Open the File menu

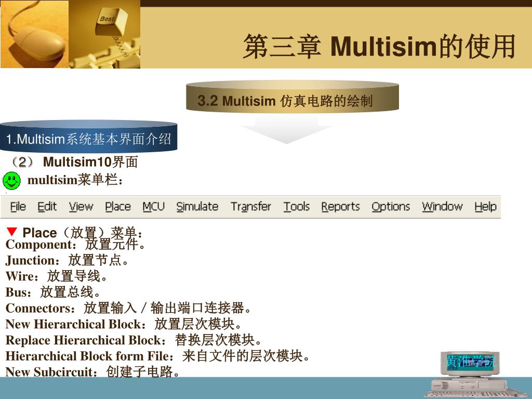coord(18,206)
